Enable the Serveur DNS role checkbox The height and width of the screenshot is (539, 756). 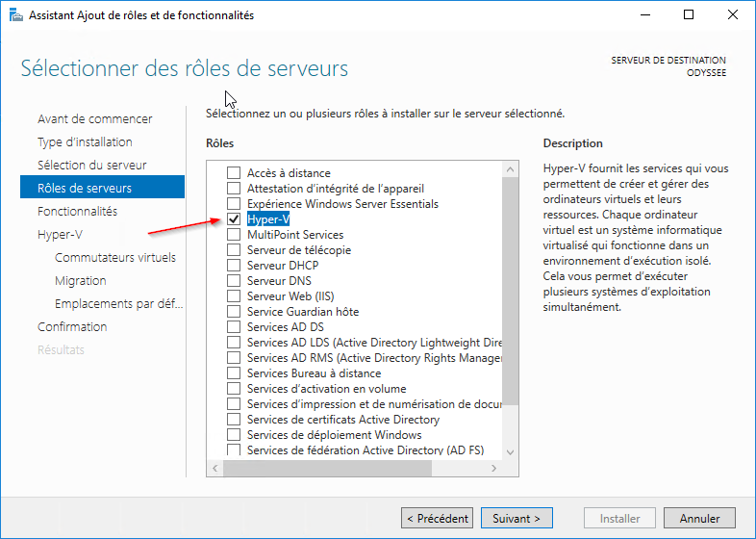click(x=234, y=281)
